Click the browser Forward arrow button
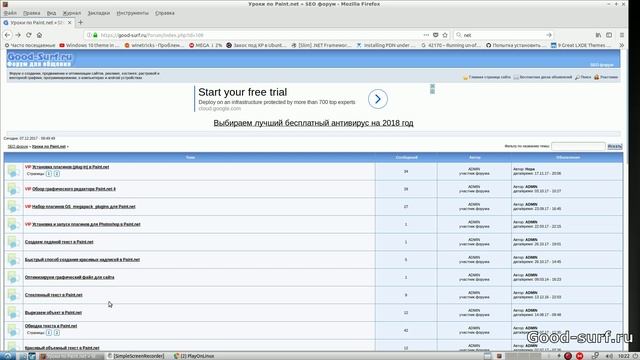Viewport: 640px width, 360px height. click(18, 35)
